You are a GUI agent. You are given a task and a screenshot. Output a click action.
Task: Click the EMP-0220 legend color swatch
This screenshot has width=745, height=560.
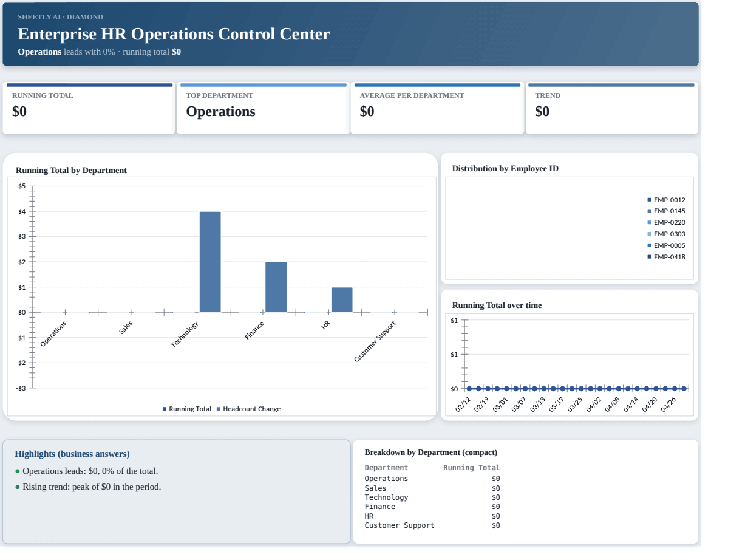(649, 222)
